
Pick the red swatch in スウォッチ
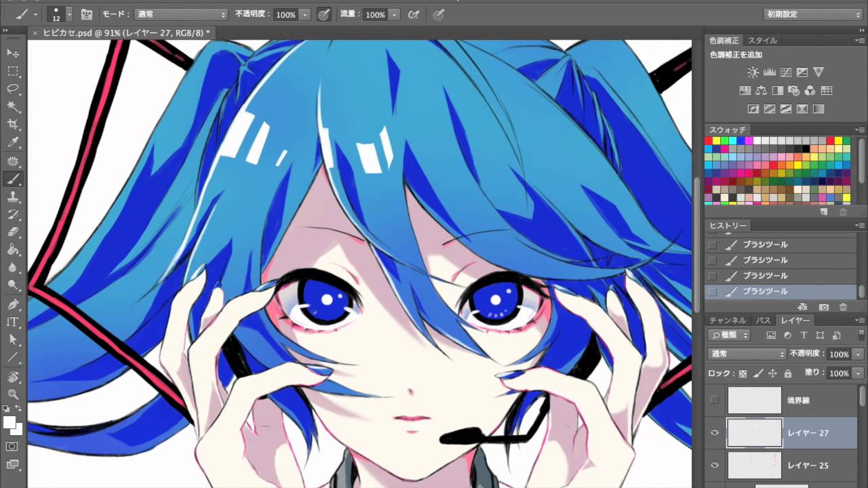(709, 140)
